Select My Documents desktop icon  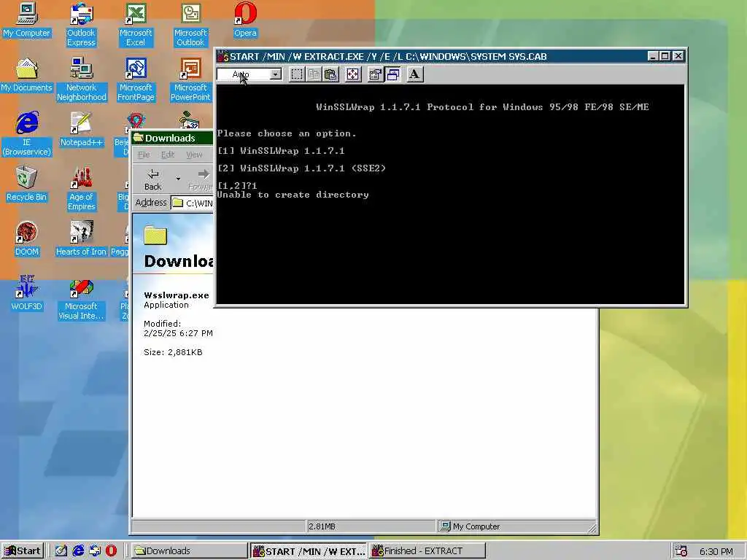(26, 75)
